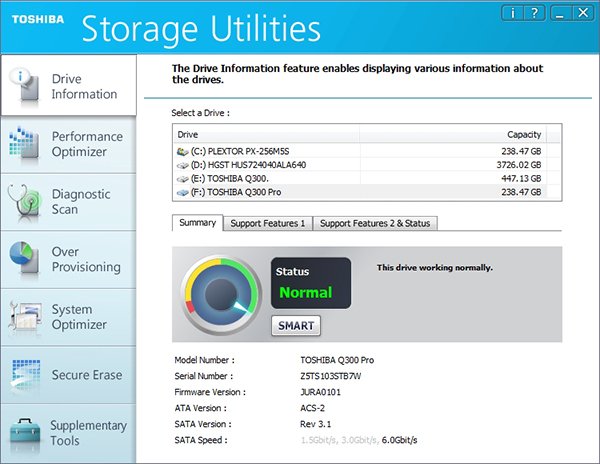
Task: Click the 'Select a Drive :' label
Action: [x=201, y=113]
